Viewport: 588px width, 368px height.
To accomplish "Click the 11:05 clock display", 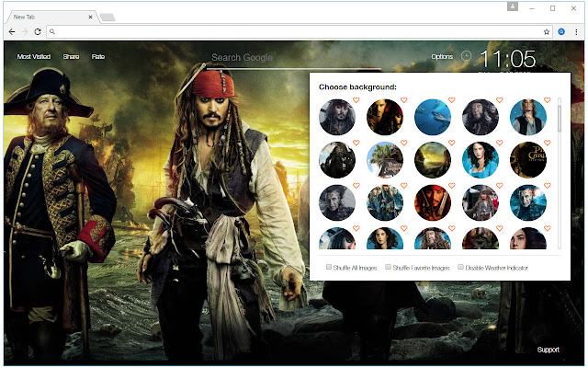I will point(508,59).
